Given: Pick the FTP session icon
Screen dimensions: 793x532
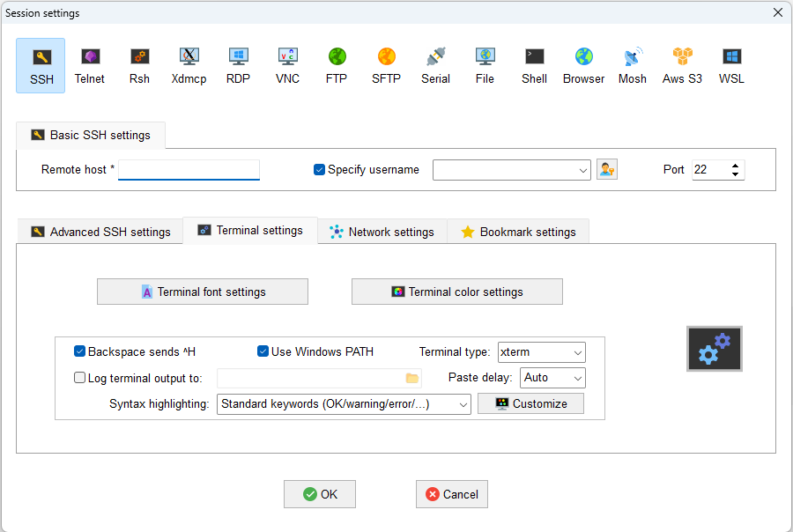Looking at the screenshot, I should 337,66.
